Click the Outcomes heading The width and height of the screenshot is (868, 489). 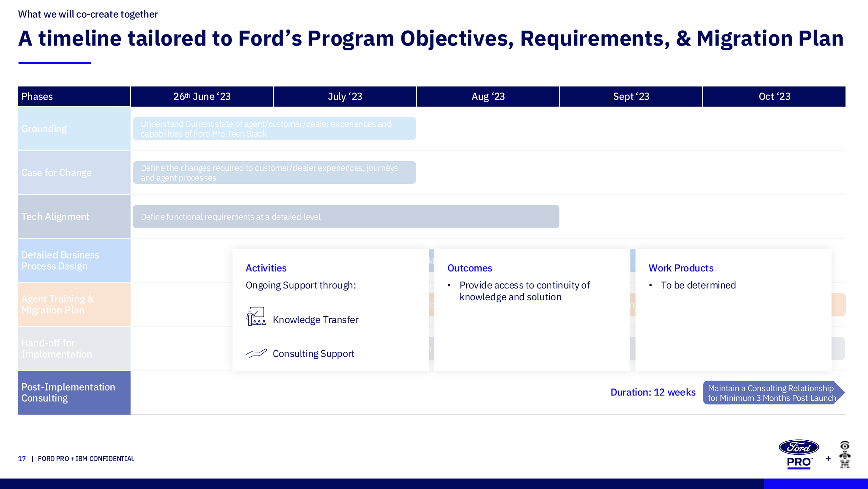coord(469,268)
